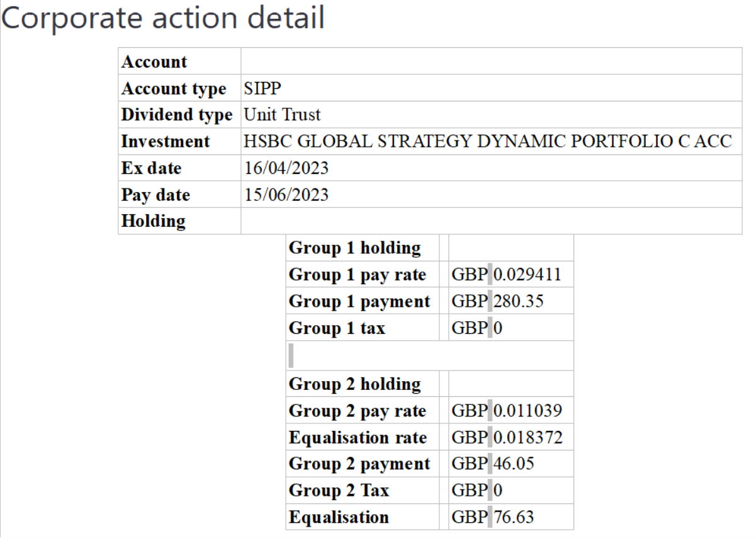Select the 'Pay date' label
The width and height of the screenshot is (756, 538).
click(x=155, y=195)
